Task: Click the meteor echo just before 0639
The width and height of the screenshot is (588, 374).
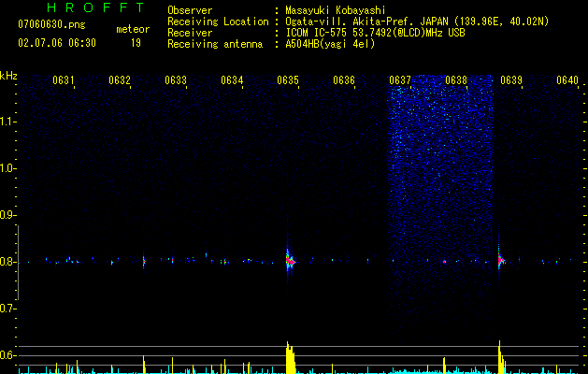Action: (500, 260)
